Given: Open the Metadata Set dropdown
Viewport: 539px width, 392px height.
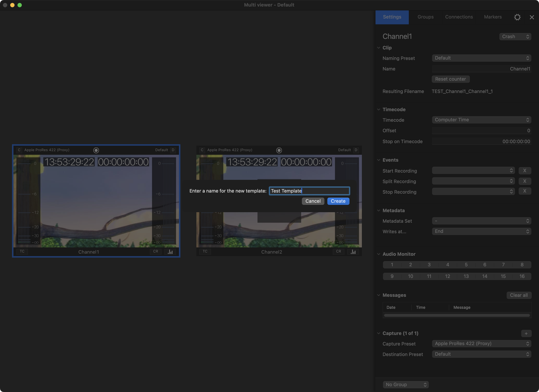Looking at the screenshot, I should [x=482, y=221].
